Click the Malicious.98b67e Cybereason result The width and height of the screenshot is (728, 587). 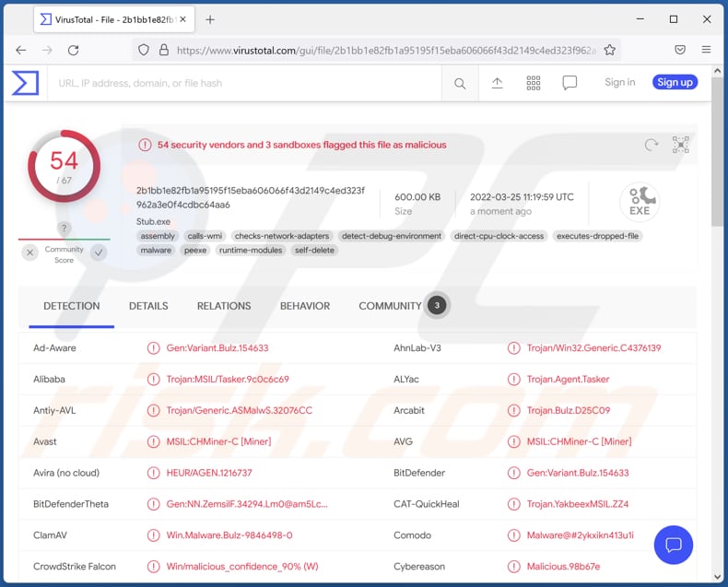pyautogui.click(x=563, y=566)
